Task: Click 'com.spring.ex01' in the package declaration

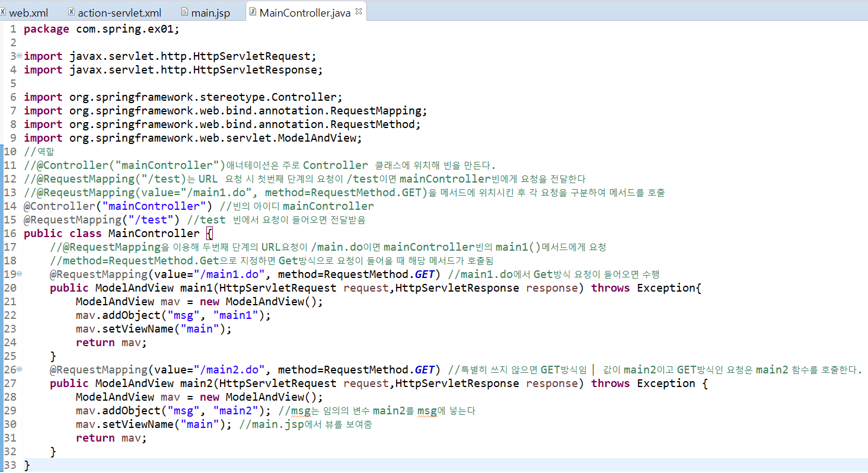Action: pyautogui.click(x=124, y=29)
